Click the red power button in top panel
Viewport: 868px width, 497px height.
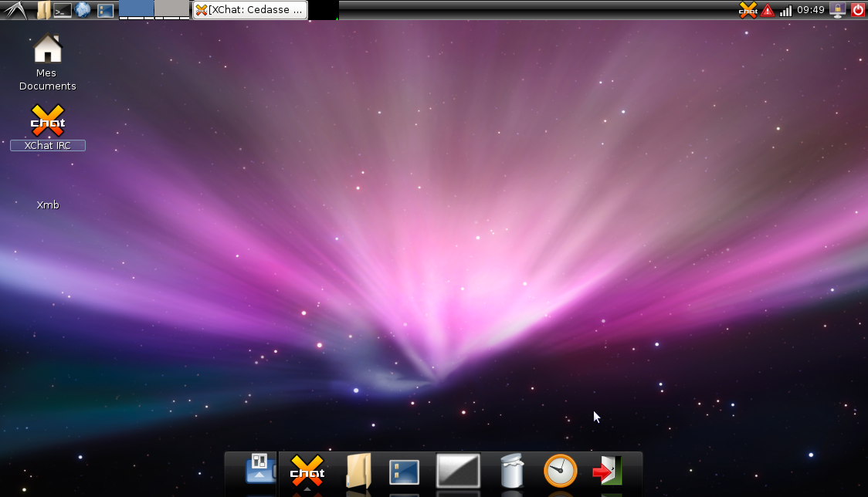(857, 10)
